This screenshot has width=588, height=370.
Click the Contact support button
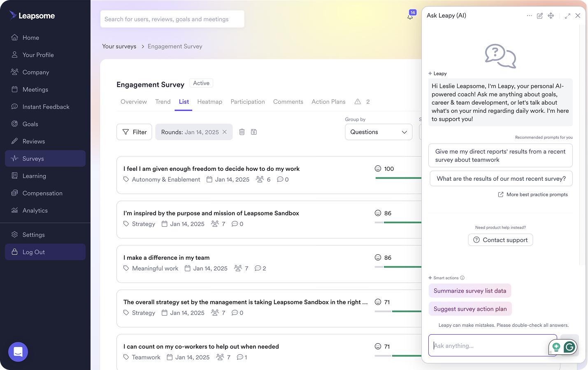click(x=500, y=240)
